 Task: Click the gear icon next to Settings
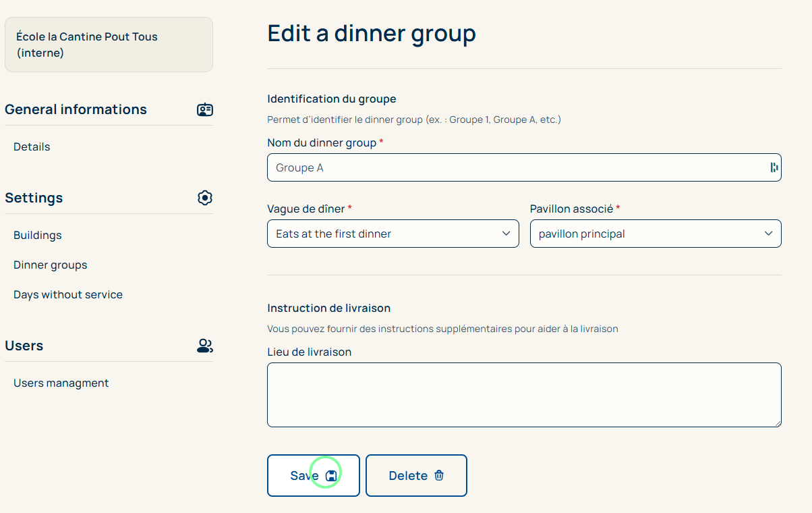pyautogui.click(x=205, y=198)
